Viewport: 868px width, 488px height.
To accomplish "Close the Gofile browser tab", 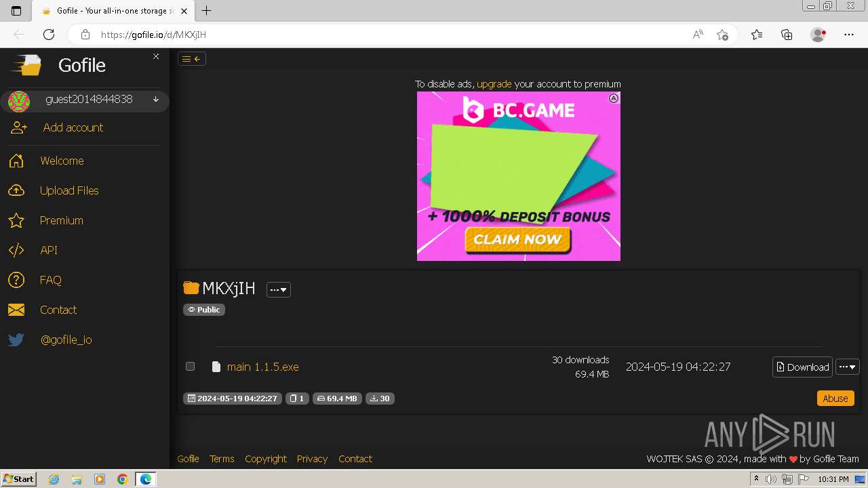I will [x=184, y=11].
